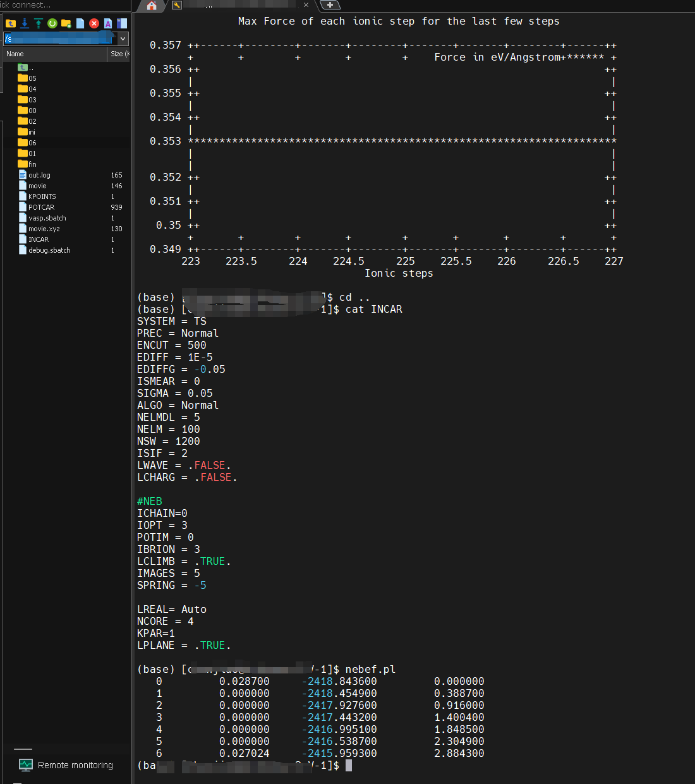Viewport: 695px width, 784px height.
Task: Refresh the SFTP folder listing
Action: pyautogui.click(x=52, y=23)
